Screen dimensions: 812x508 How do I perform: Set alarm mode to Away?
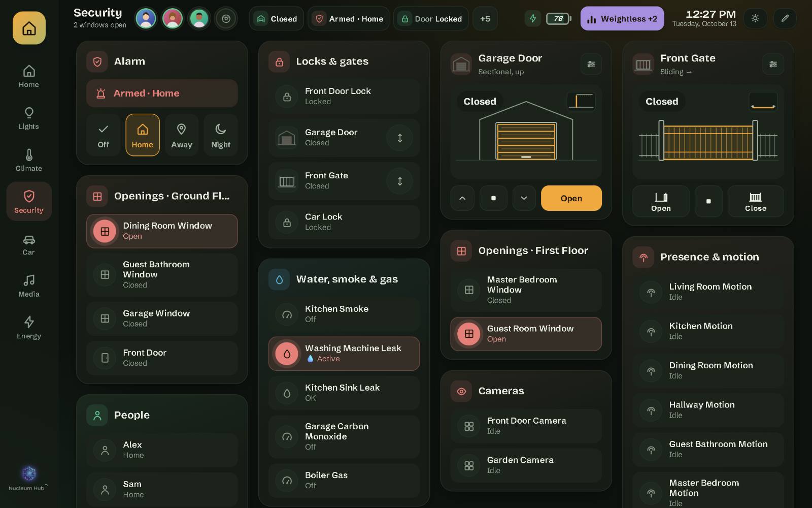coord(182,135)
